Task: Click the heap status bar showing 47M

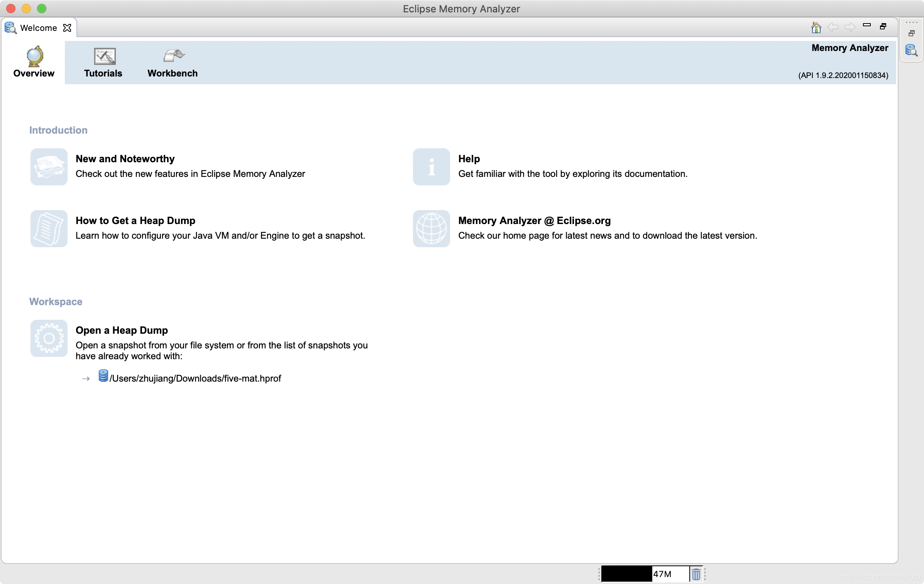Action: point(645,574)
